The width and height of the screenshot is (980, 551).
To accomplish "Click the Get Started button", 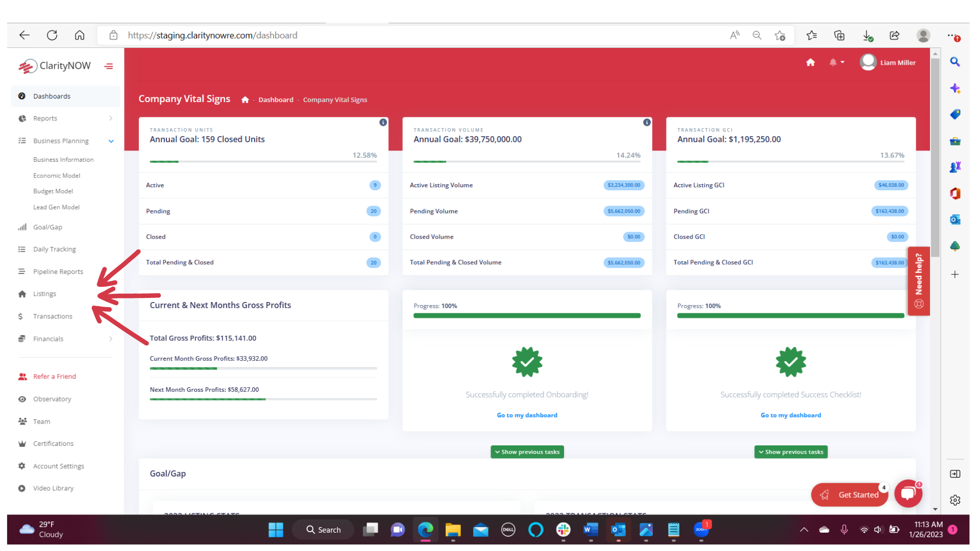I will coord(850,494).
